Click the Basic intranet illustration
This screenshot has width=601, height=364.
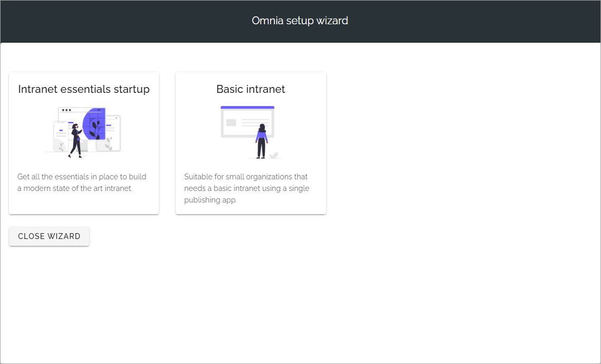[251, 132]
